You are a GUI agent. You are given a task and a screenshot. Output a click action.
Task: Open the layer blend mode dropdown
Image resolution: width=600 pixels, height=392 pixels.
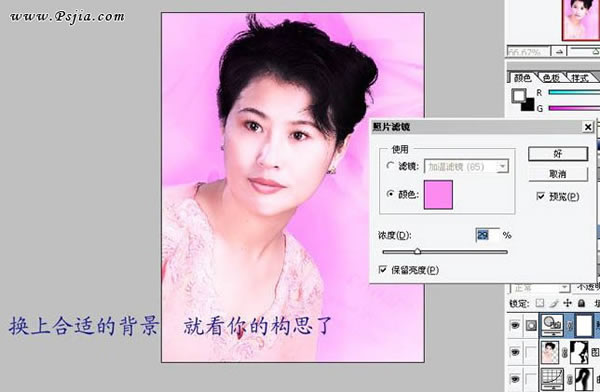point(540,287)
